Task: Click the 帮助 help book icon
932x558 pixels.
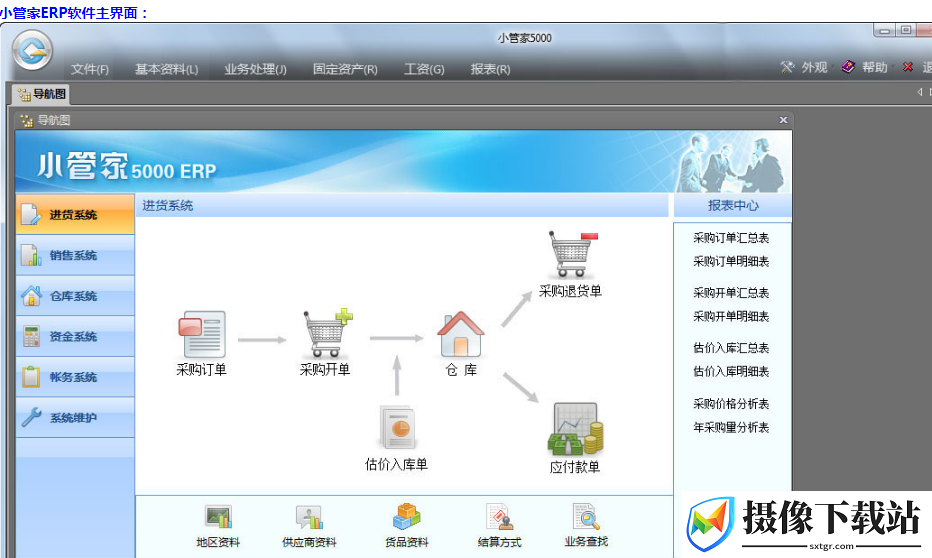Action: tap(848, 67)
